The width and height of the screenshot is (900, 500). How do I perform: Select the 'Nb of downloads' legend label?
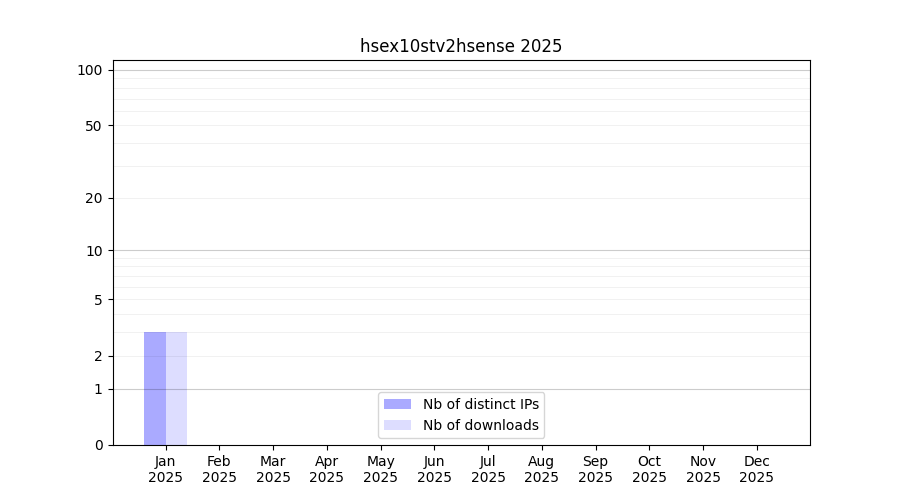(480, 425)
